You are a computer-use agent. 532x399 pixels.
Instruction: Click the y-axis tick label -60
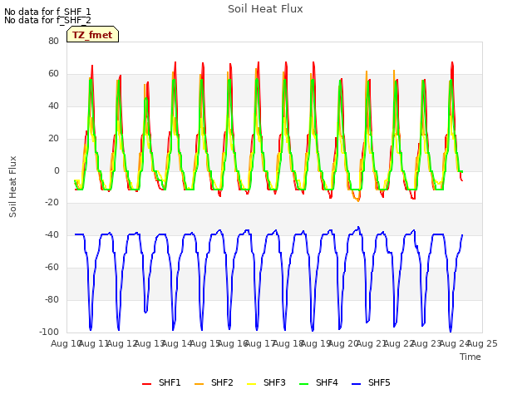click(52, 268)
